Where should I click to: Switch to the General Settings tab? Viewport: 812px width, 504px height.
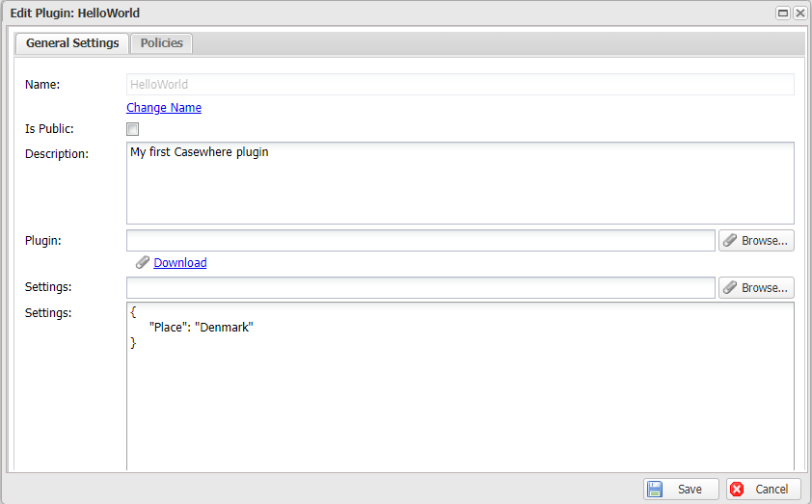click(x=72, y=43)
